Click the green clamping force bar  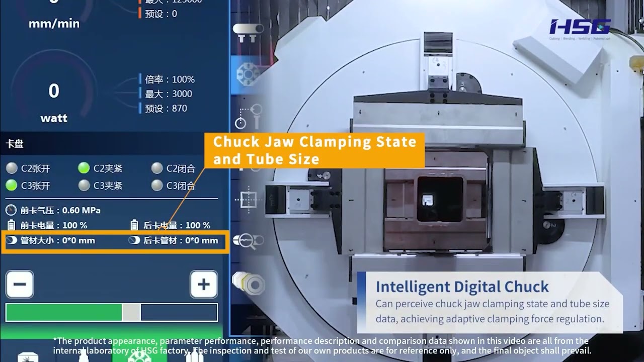click(64, 312)
